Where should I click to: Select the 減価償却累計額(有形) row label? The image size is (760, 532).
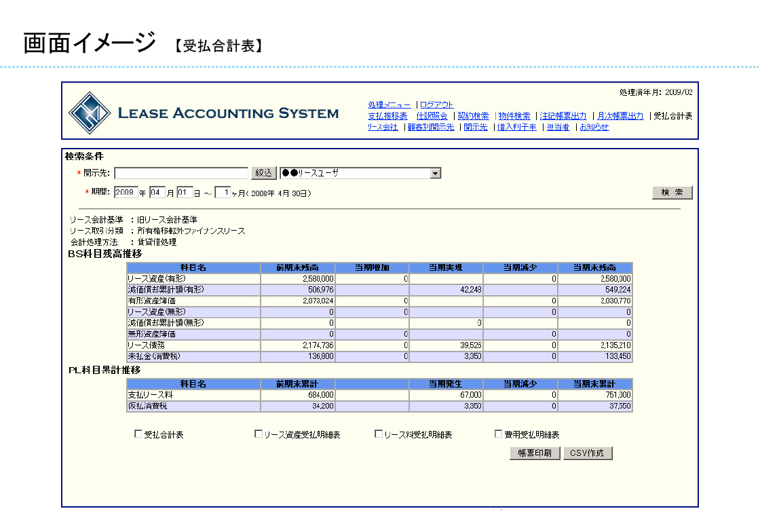click(166, 290)
